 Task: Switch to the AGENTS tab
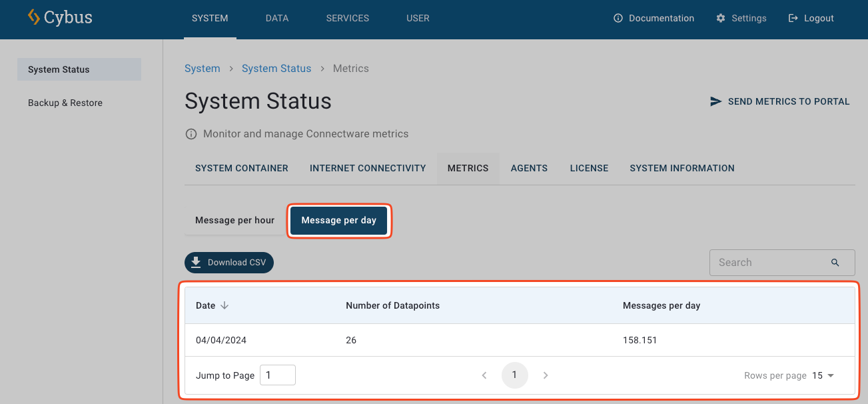pos(529,168)
